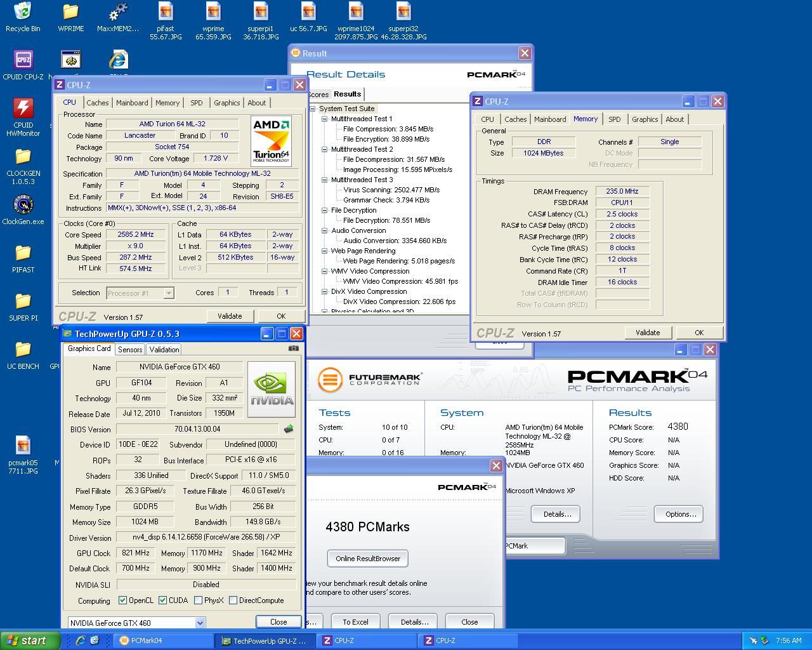This screenshot has height=650, width=812.
Task: Launch CPUID HWMonitor desktop shortcut
Action: pos(23,117)
